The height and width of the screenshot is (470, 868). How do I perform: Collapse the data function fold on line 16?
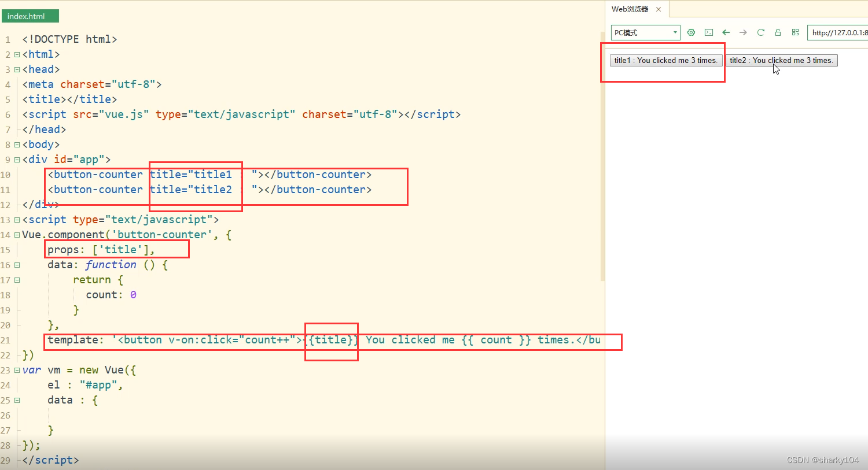click(17, 265)
